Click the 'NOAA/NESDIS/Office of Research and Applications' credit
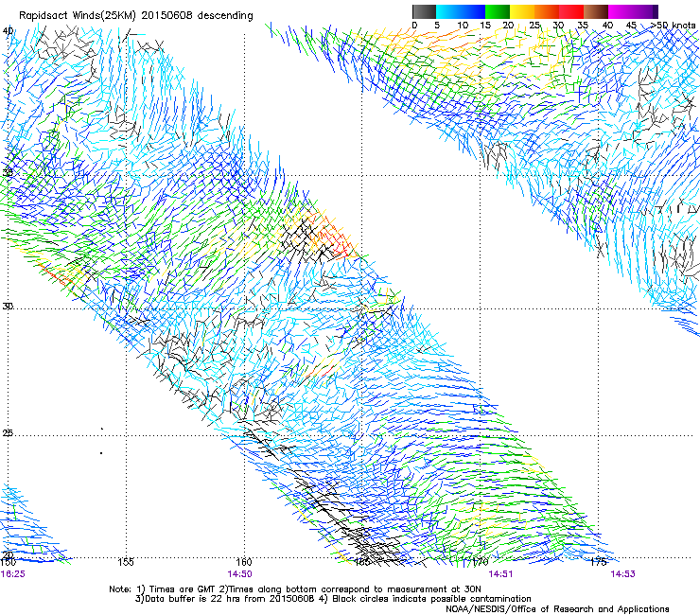 tap(557, 609)
